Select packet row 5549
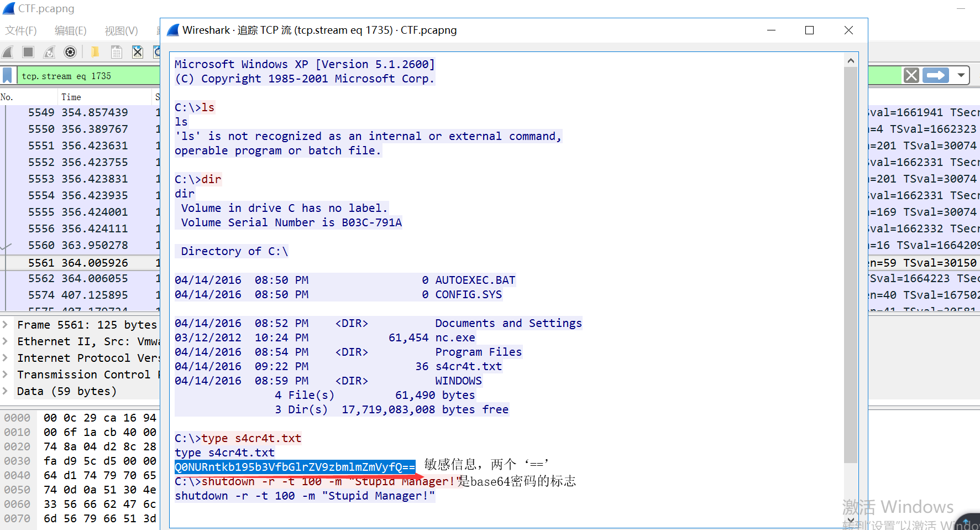This screenshot has width=980, height=530. coord(80,112)
